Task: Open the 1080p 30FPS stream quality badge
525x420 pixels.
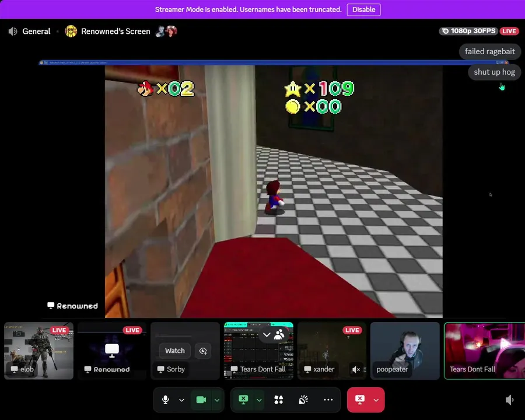Action: (x=468, y=31)
